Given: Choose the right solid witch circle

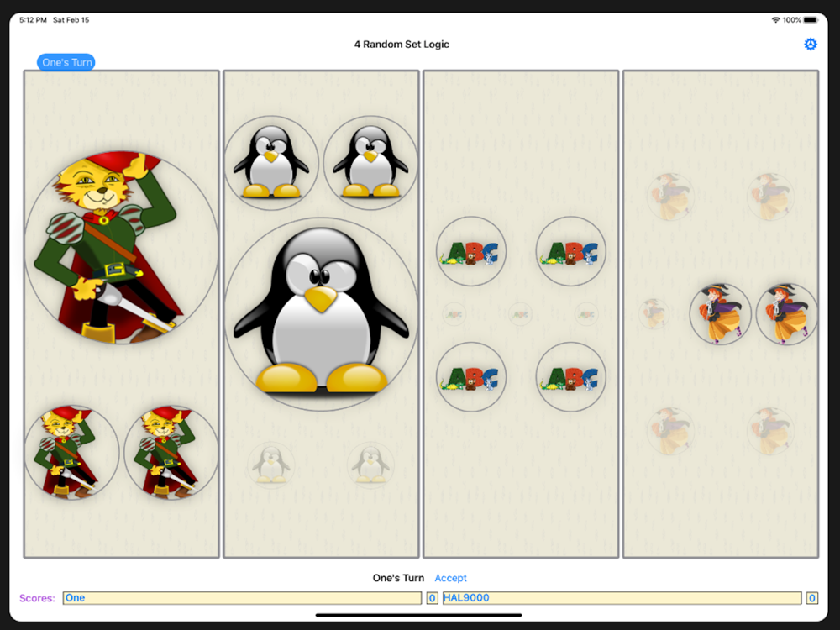Looking at the screenshot, I should (787, 314).
